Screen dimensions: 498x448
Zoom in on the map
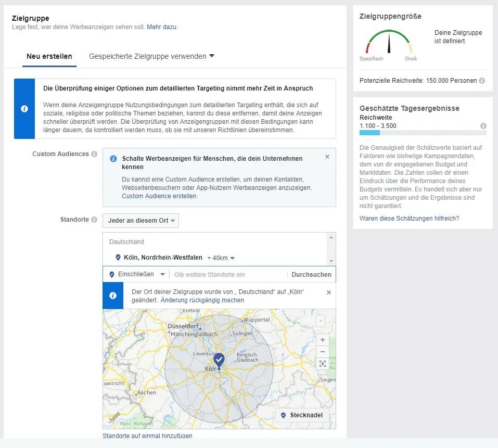[322, 340]
